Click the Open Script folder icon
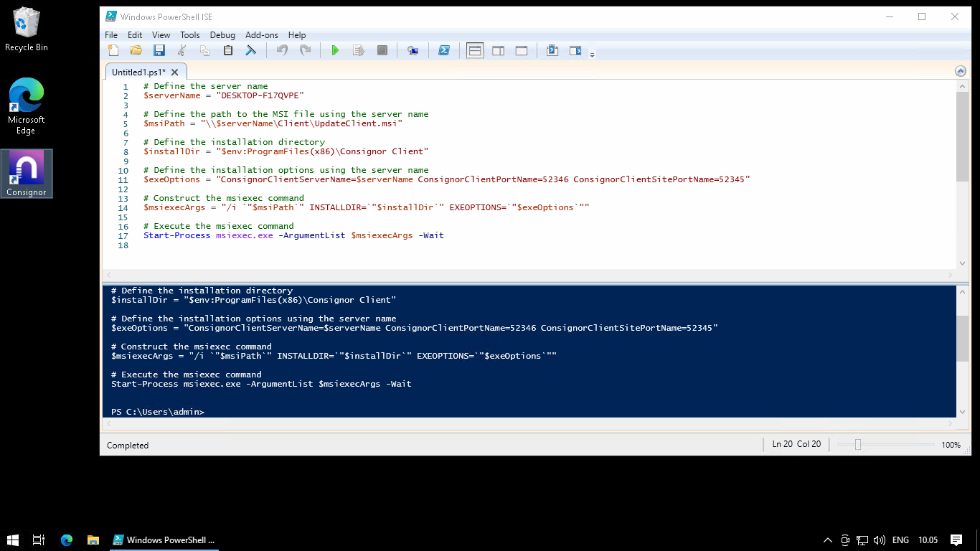 point(136,50)
